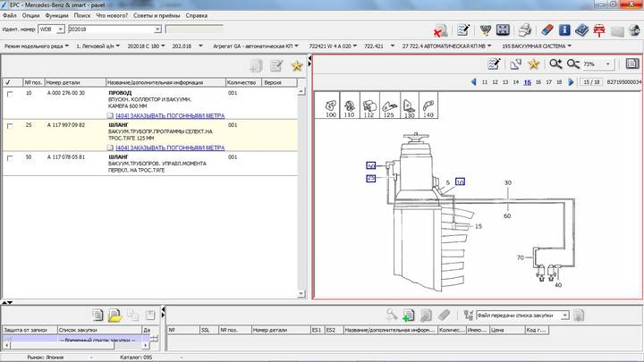The width and height of the screenshot is (644, 362).
Task: Open the Опции menu
Action: [30, 15]
